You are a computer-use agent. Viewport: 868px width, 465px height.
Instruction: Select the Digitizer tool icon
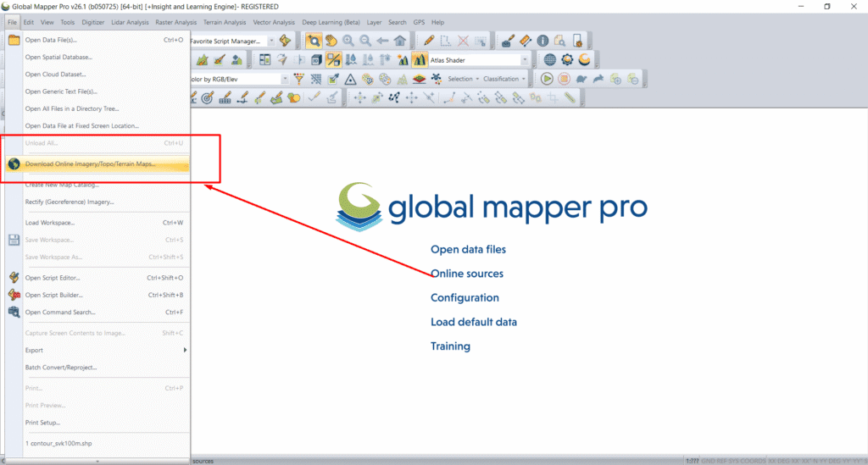tap(508, 41)
